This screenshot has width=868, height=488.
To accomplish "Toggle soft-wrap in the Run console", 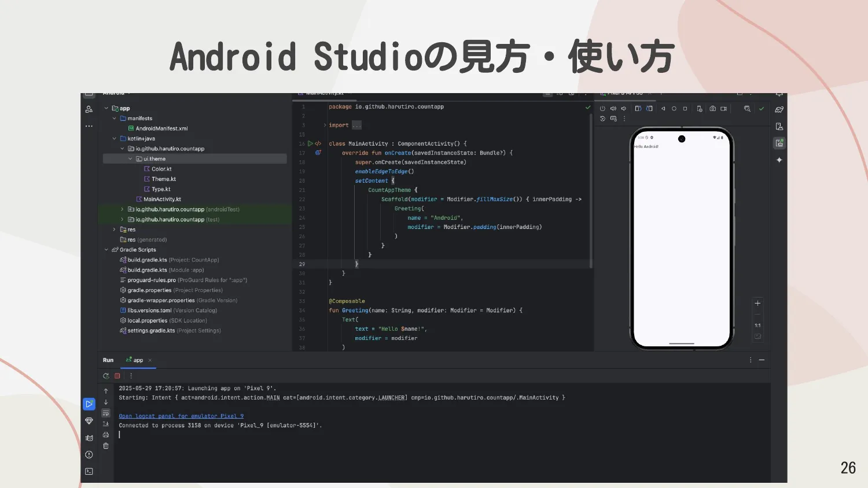I will tap(106, 413).
